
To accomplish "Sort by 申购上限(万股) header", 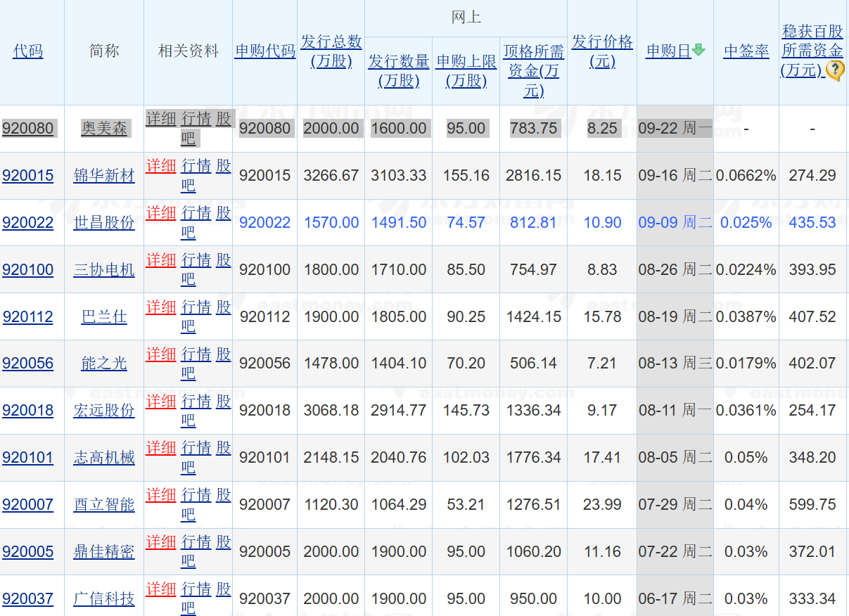I will [466, 71].
